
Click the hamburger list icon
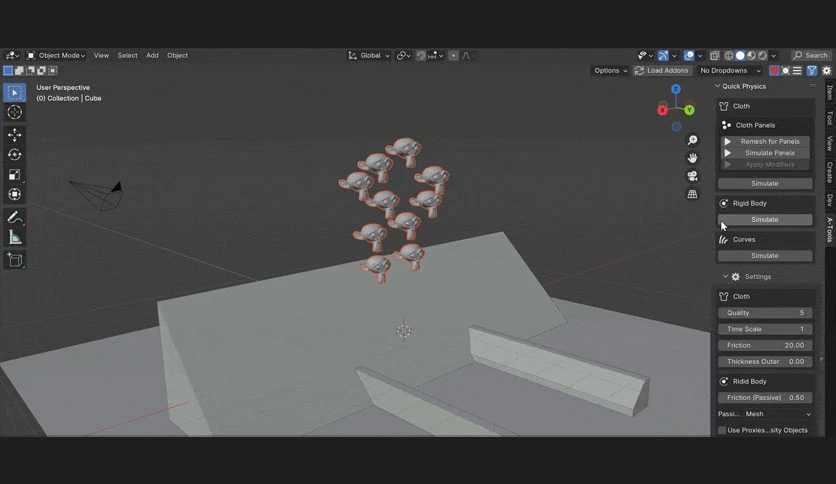tap(797, 70)
